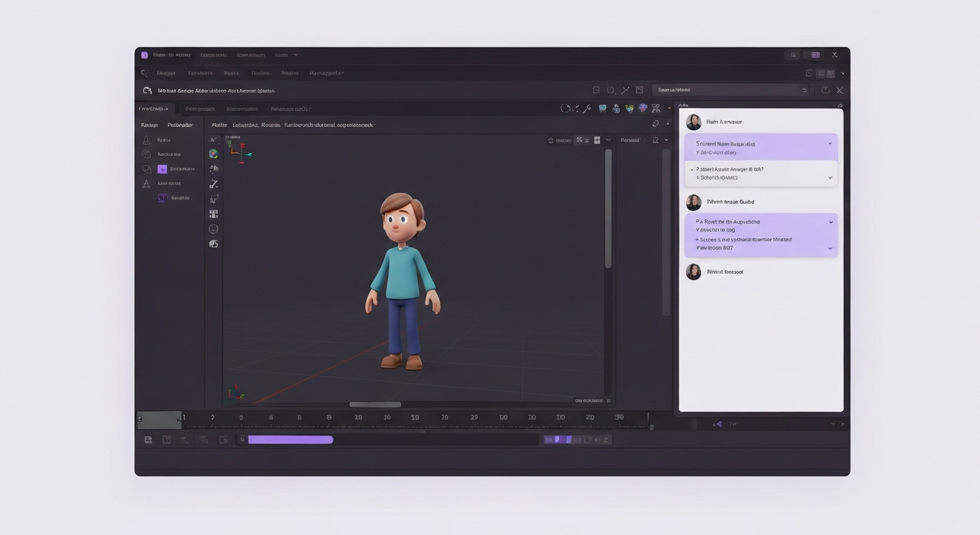Click the speech bubble icon in left panel

146,169
